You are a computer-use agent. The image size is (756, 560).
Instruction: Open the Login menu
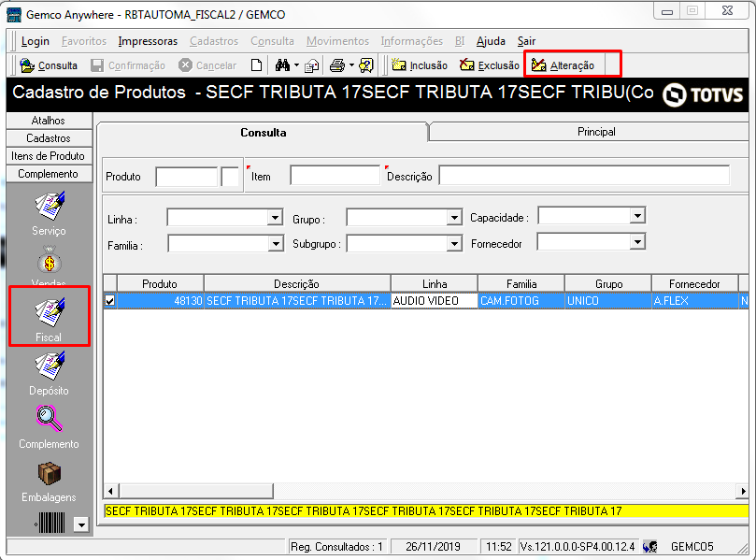pos(36,41)
